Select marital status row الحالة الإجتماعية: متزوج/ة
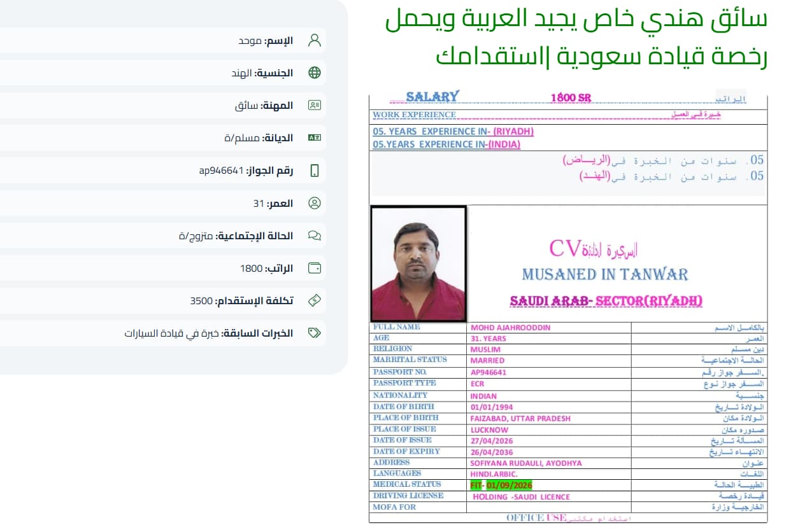 163,236
